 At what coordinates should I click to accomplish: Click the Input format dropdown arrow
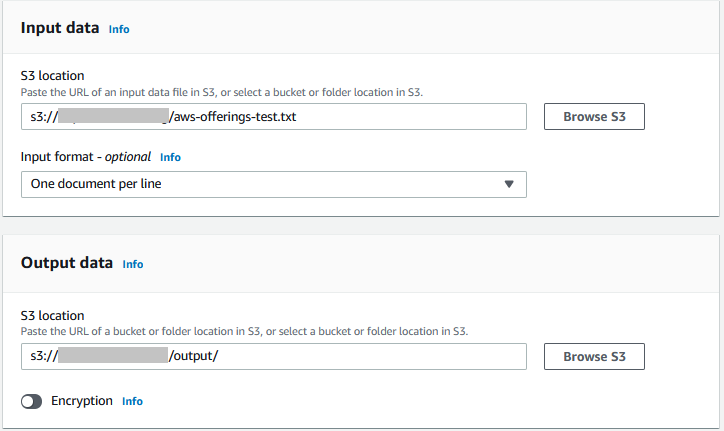(x=508, y=184)
